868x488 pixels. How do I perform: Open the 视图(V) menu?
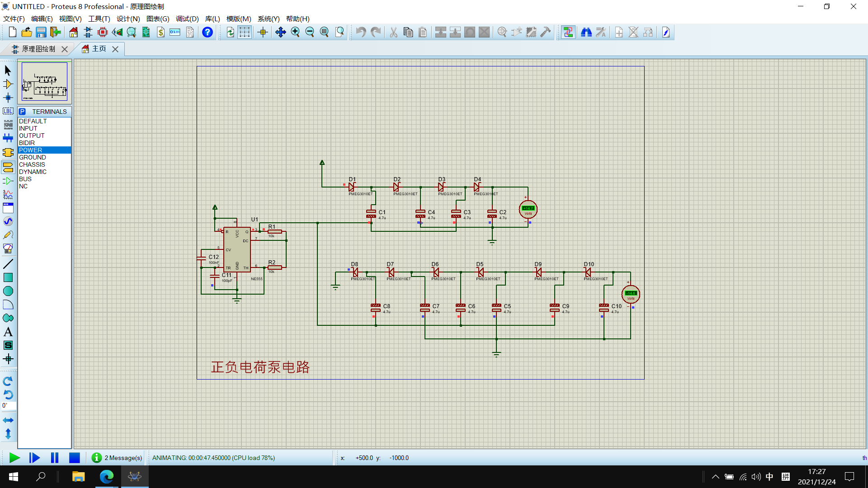click(x=70, y=19)
